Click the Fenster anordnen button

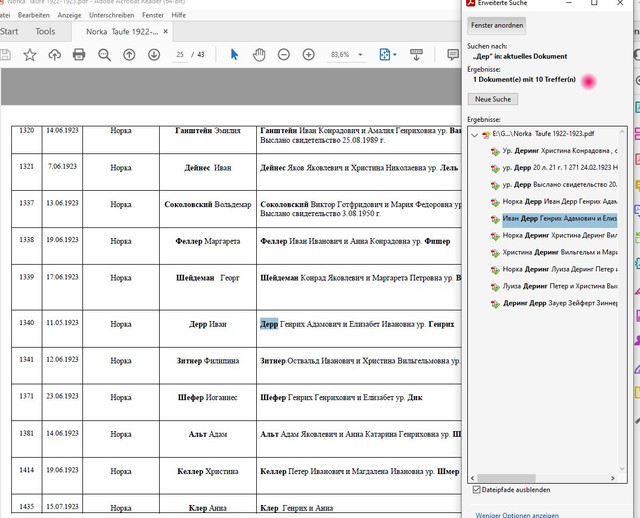click(x=497, y=25)
